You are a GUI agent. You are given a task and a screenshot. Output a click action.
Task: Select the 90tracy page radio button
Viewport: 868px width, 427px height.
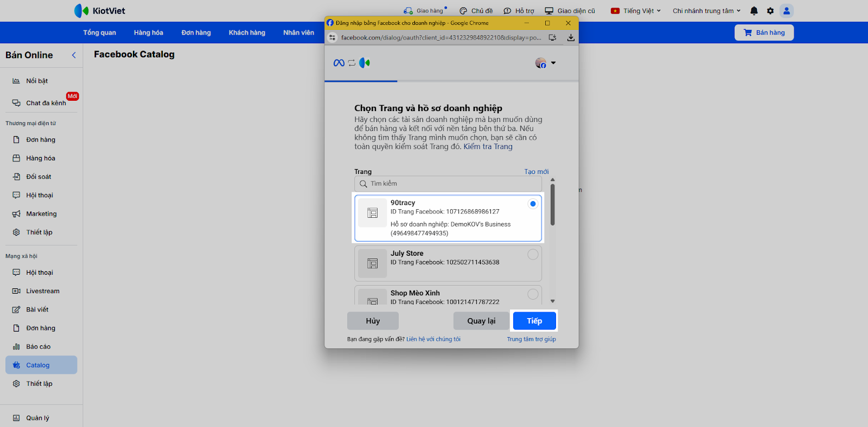[x=533, y=204]
